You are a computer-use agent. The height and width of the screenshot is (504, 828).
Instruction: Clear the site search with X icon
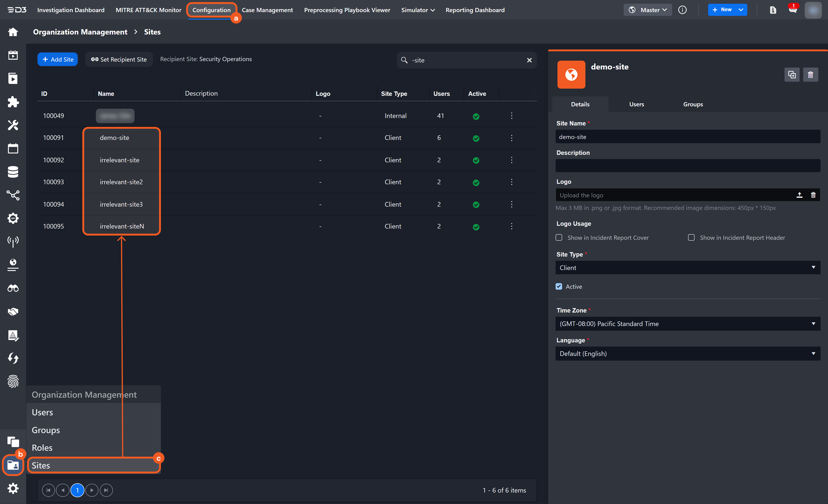click(x=529, y=60)
